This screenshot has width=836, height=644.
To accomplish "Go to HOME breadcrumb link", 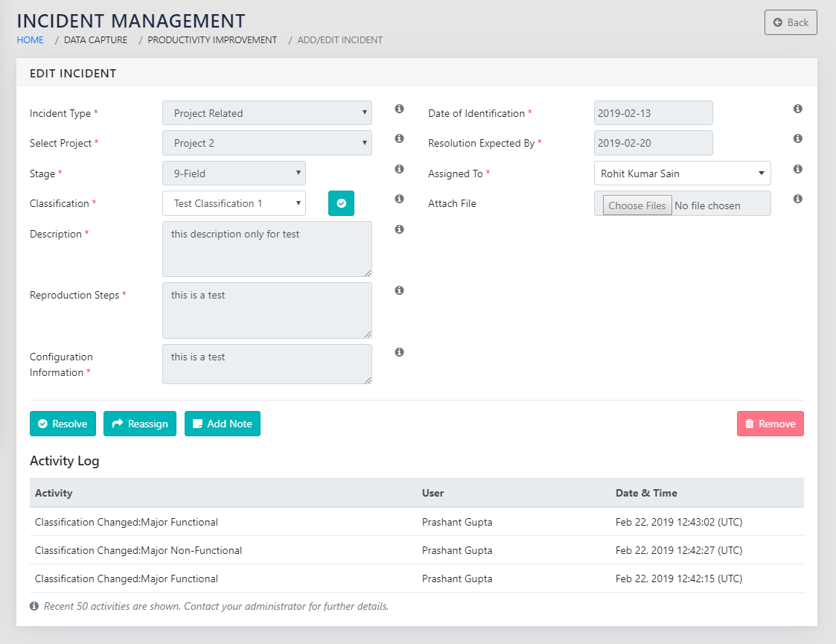I will pos(30,40).
